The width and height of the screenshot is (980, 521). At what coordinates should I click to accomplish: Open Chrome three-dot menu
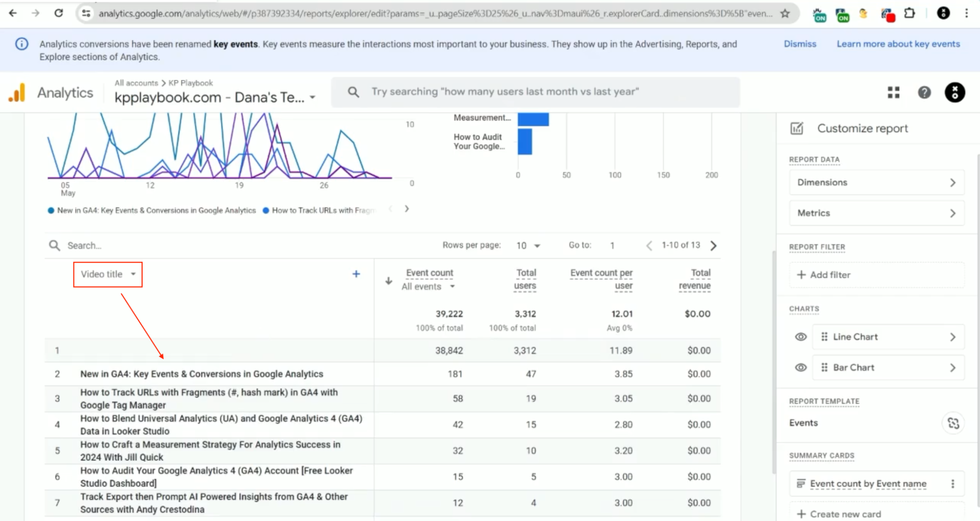[966, 13]
